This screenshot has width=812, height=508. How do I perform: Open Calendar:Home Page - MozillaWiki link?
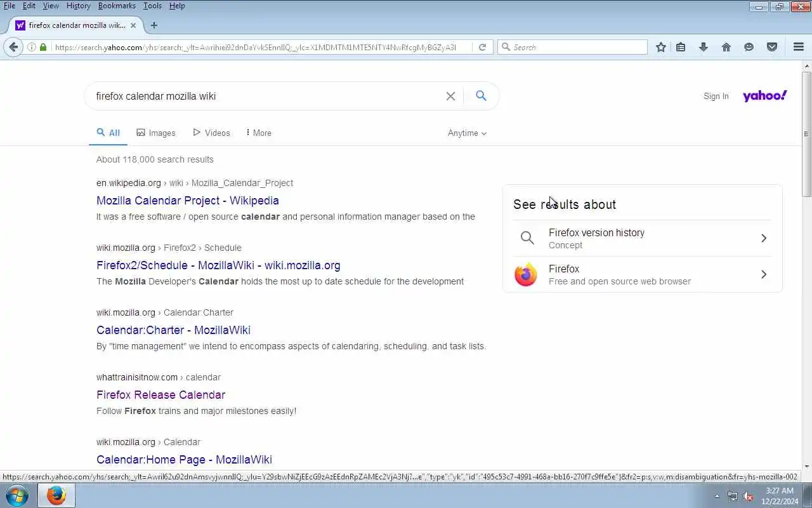[x=184, y=460]
